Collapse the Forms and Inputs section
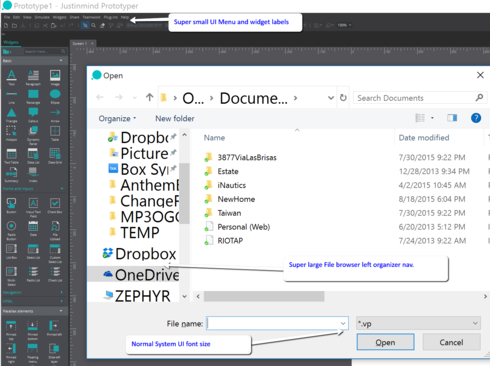Viewport: 490px width, 366px height. coord(62,189)
